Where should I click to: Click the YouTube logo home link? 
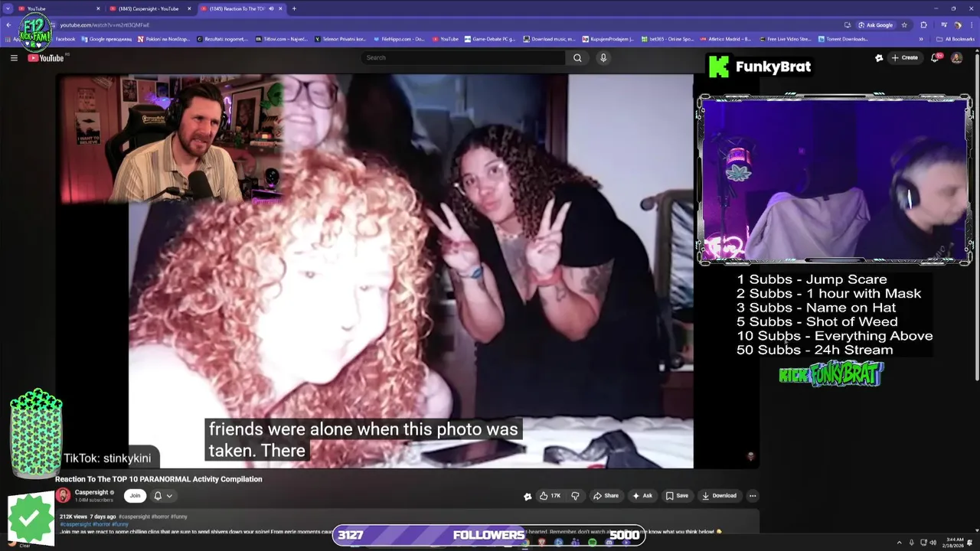point(47,57)
